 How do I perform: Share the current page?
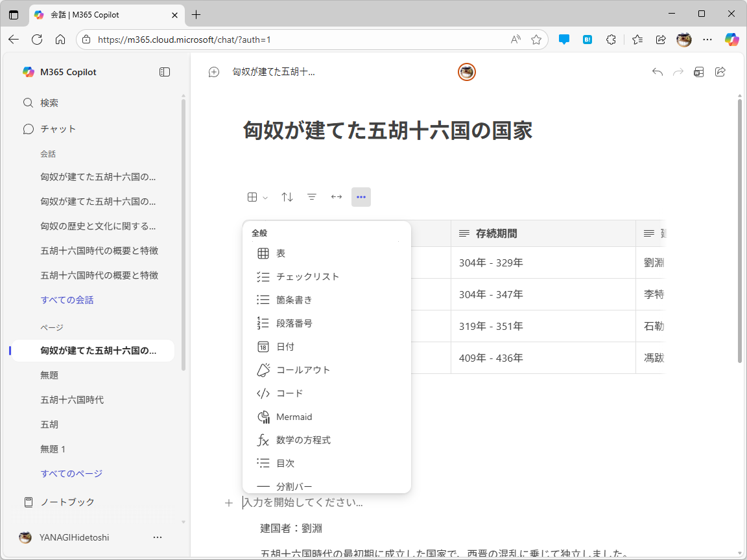tap(720, 72)
